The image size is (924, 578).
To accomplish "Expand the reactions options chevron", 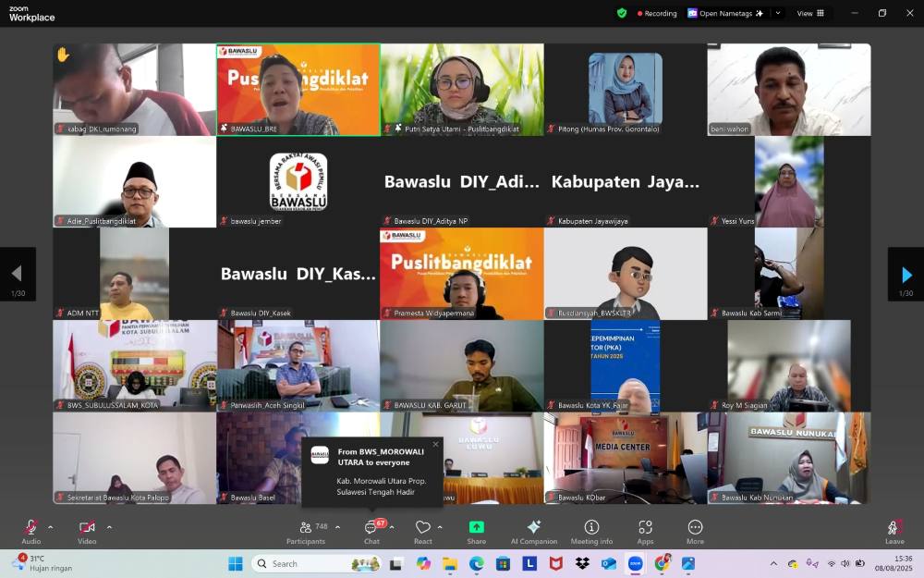I will pos(440,527).
